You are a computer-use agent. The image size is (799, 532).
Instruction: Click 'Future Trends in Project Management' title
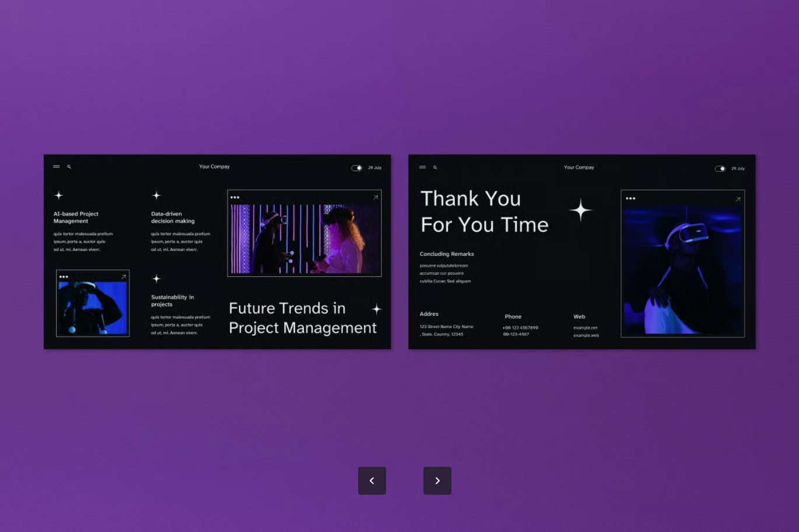tap(303, 318)
